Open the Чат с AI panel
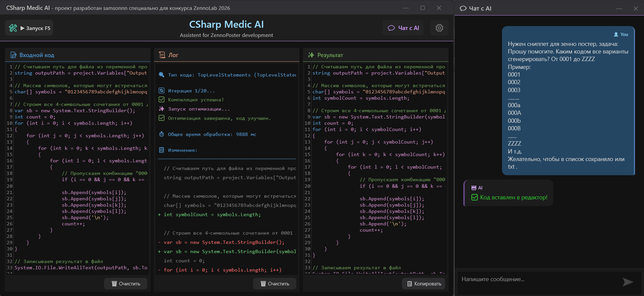The image size is (644, 296). [x=403, y=28]
